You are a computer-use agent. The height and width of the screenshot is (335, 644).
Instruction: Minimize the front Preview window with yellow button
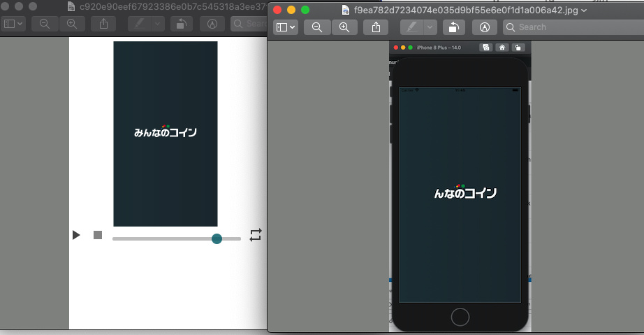(291, 10)
